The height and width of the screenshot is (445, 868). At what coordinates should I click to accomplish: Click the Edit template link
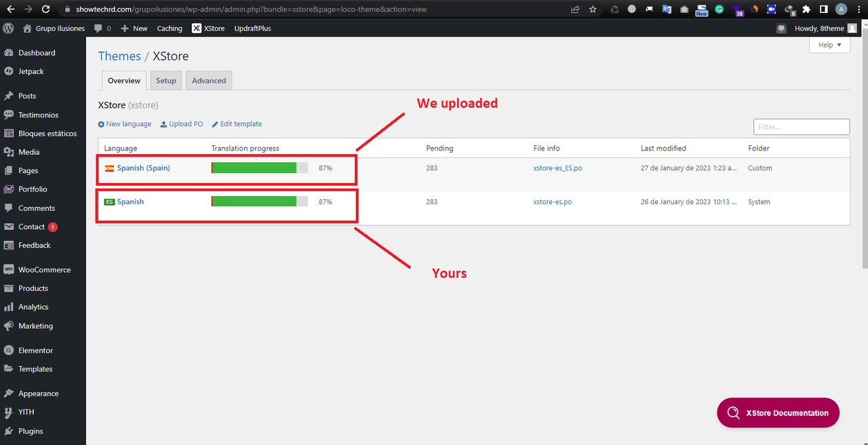click(x=237, y=124)
